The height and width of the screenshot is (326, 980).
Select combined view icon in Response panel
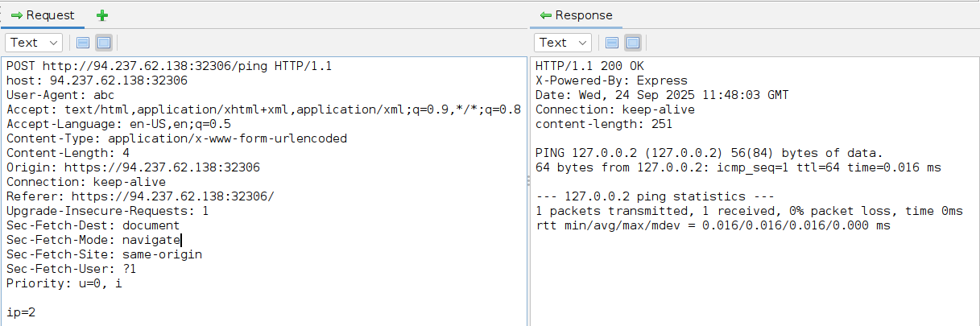click(632, 43)
